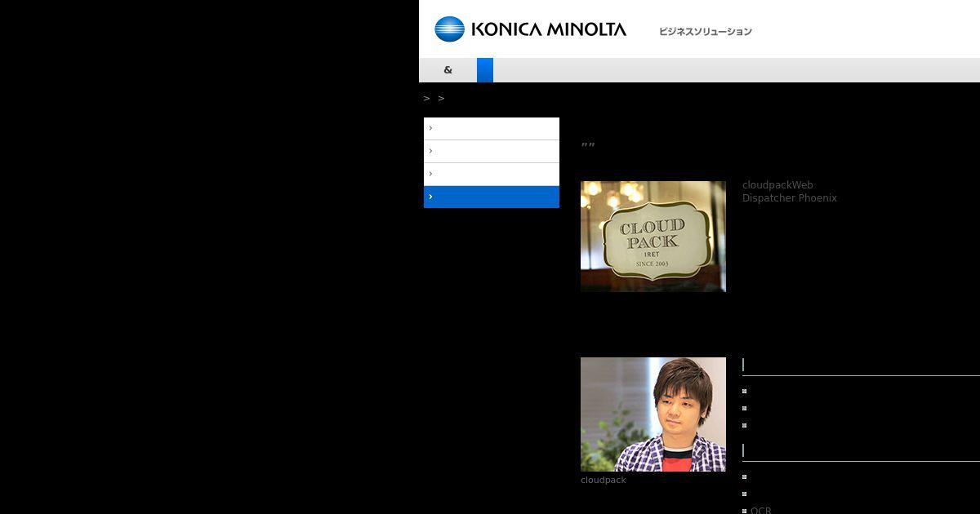Screen dimensions: 980x514
Task: Select the blue active navigation tab
Action: click(485, 70)
